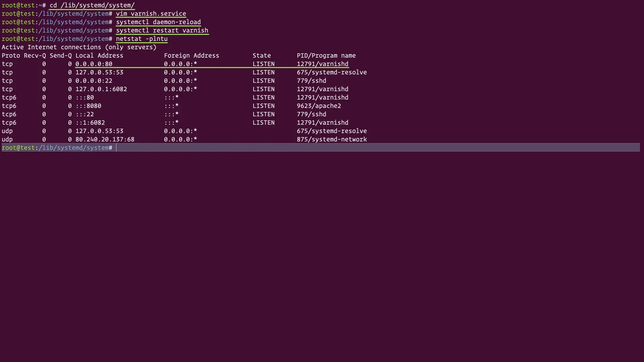This screenshot has width=644, height=362.
Task: Click the 'vim varnish.service' command
Action: pos(151,14)
